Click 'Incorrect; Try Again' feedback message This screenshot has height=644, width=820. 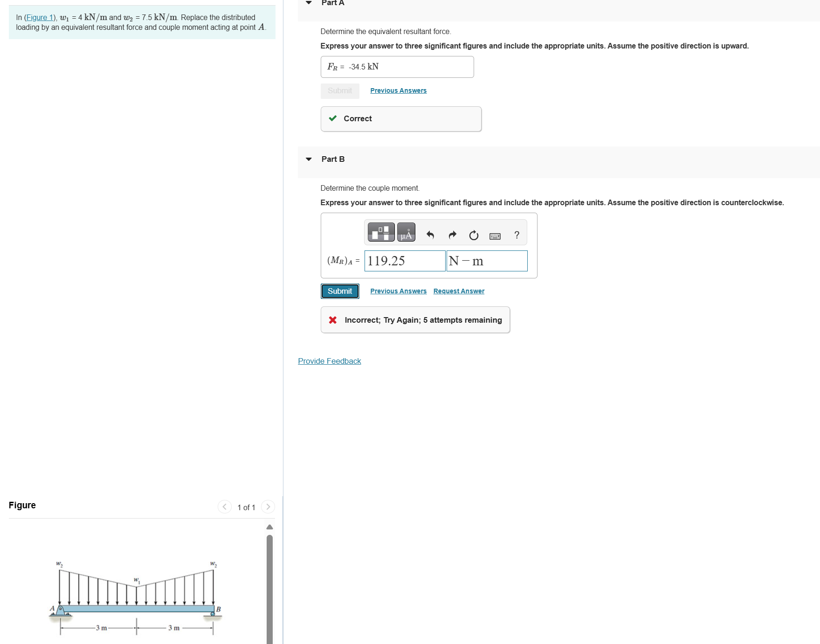(415, 320)
